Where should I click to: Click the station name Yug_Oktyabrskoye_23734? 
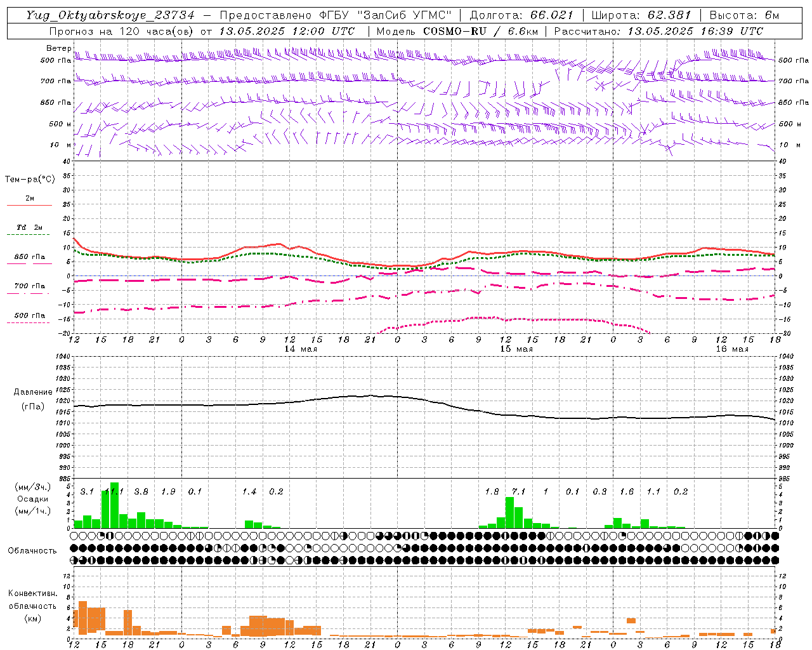point(110,16)
